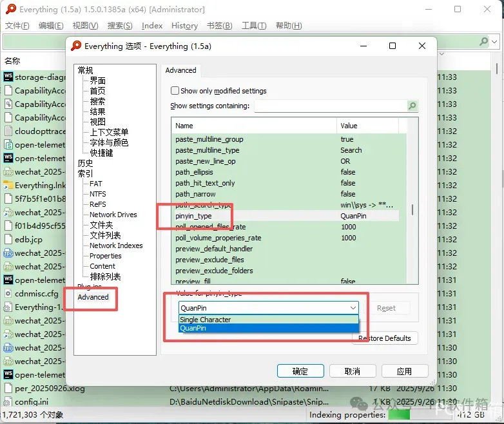Select 快捷键 in options tree
Image resolution: width=504 pixels, height=424 pixels.
(x=101, y=153)
